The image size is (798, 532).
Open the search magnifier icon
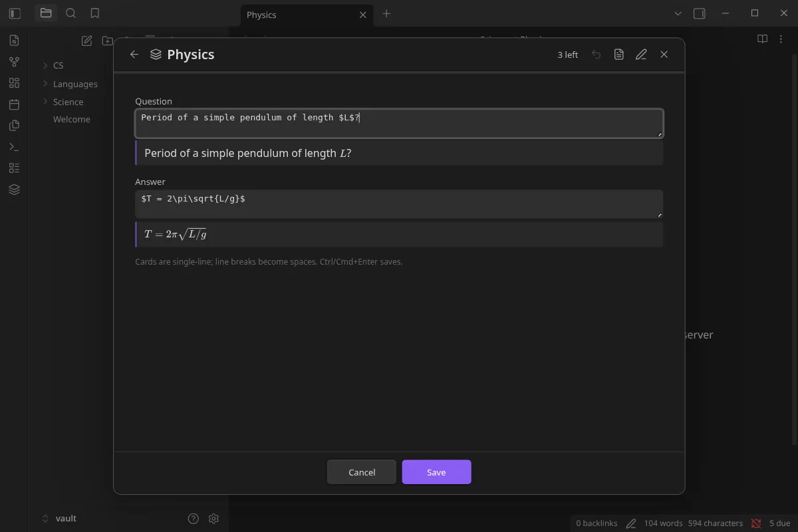pyautogui.click(x=71, y=13)
